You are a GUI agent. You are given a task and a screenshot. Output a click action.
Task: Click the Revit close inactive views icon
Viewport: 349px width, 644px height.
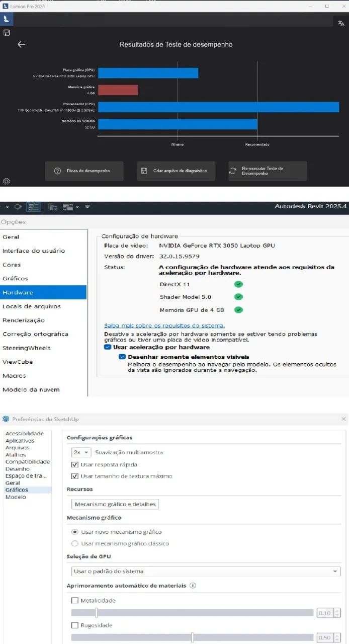click(x=52, y=207)
